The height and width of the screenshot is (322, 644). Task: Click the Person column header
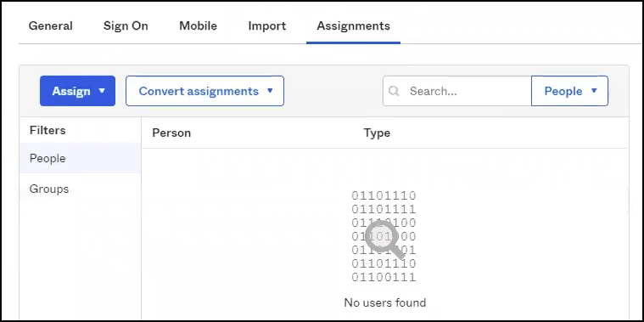(171, 133)
